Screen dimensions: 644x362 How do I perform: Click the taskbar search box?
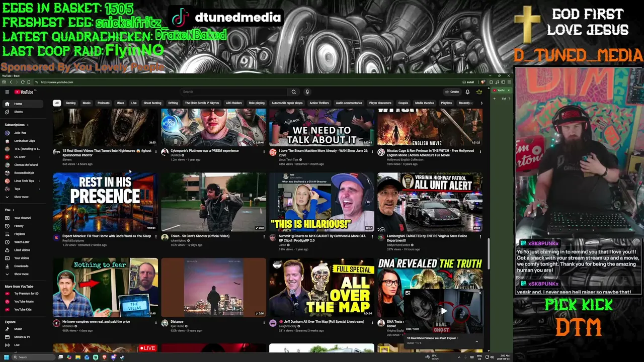33,357
